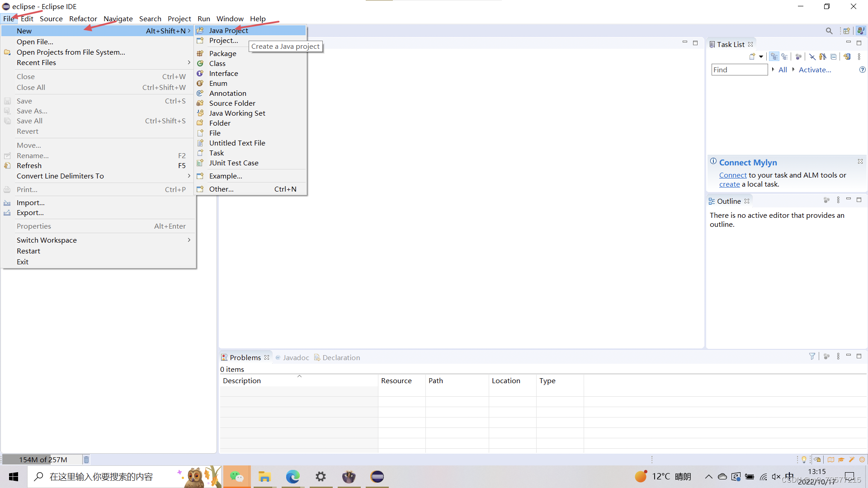868x488 pixels.
Task: Close the Connect Mylyn notification
Action: click(860, 161)
